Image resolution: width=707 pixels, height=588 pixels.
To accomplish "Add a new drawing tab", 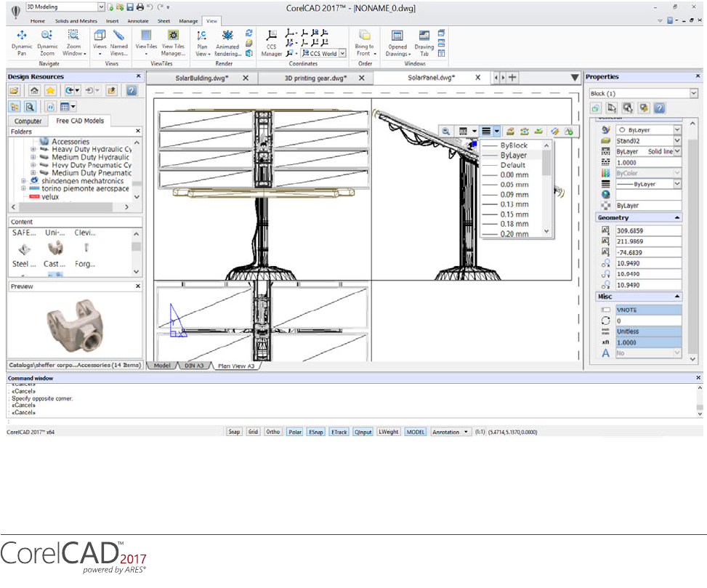I will click(x=512, y=78).
